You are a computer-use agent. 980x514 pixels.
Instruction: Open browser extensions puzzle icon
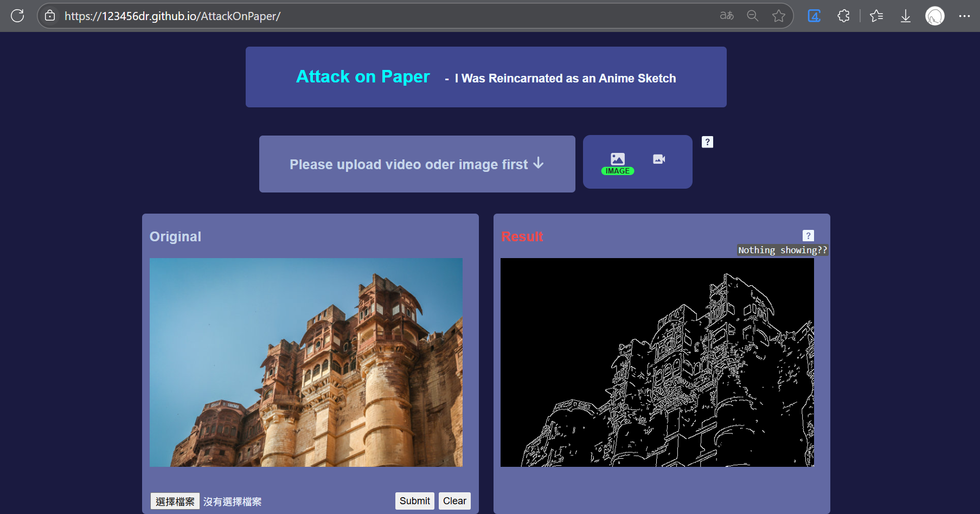click(843, 16)
